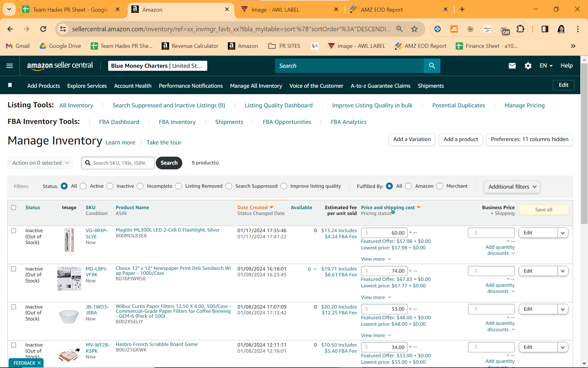Open Listing Quality Dashboard
Screen dimensions: 588x368
279,105
